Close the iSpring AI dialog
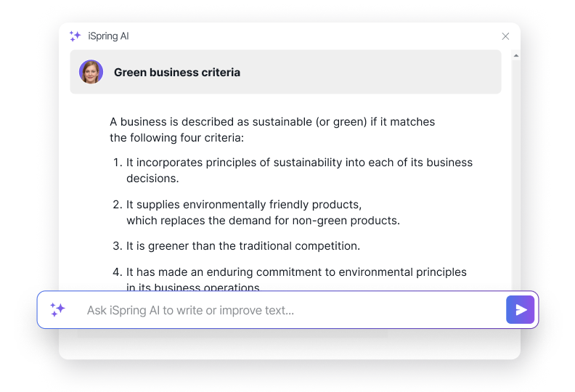Image resolution: width=575 pixels, height=392 pixels. 505,36
